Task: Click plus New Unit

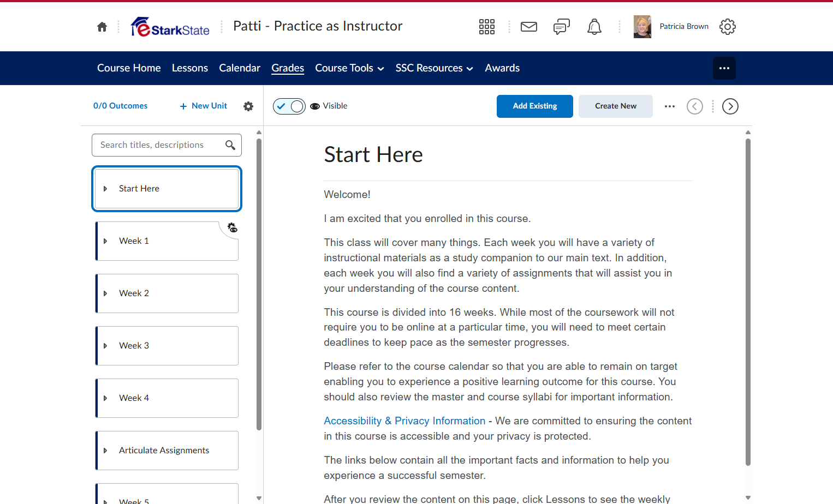Action: click(204, 106)
